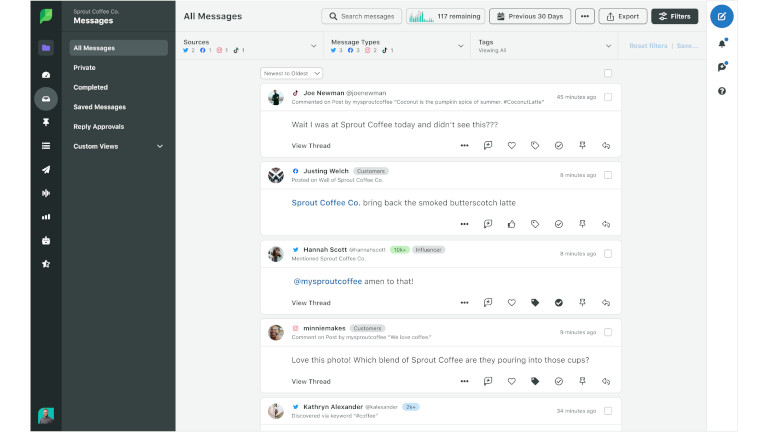Open the Sprout Coffee Co. mention link
Image resolution: width=768 pixels, height=432 pixels.
[326, 203]
